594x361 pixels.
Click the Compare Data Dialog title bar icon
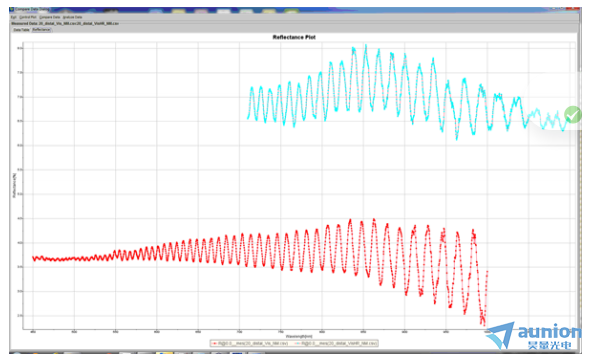coord(12,9)
